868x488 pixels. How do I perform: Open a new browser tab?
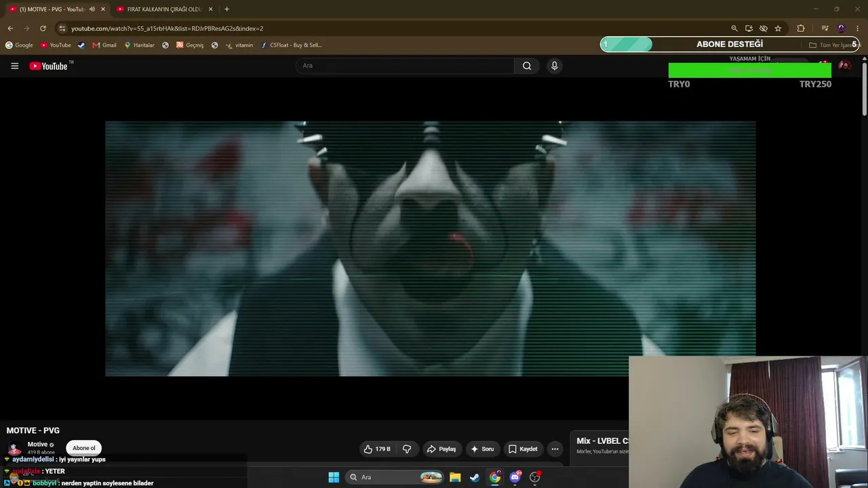coord(226,9)
